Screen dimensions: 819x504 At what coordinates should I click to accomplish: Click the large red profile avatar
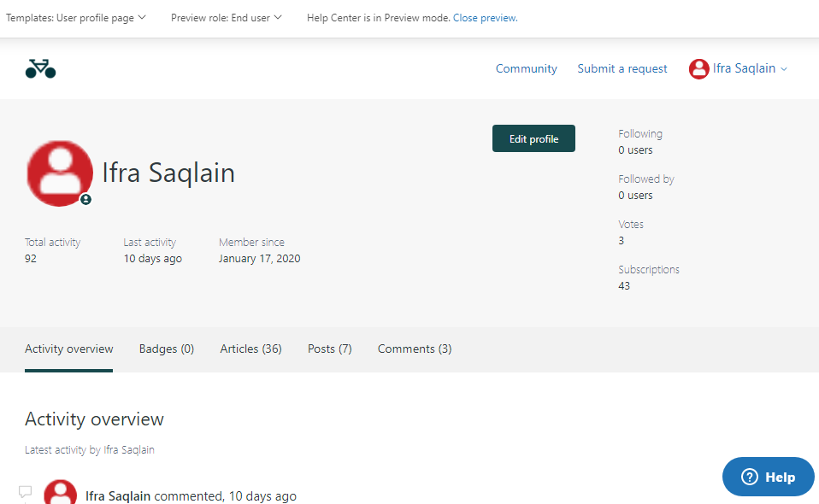coord(60,173)
